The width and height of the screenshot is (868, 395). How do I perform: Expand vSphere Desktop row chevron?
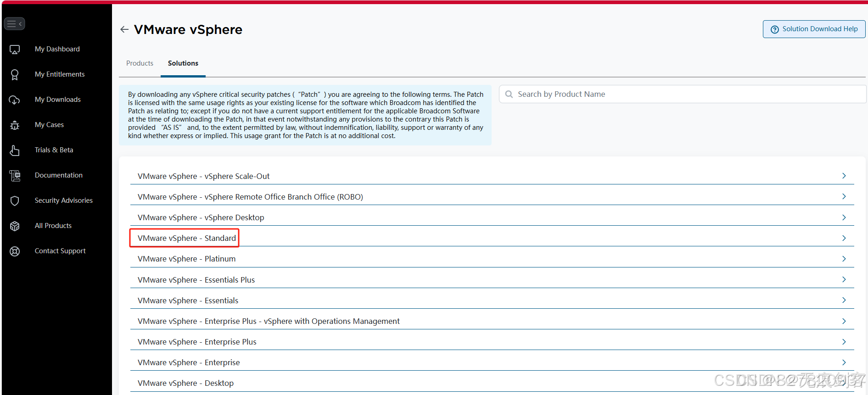pyautogui.click(x=844, y=217)
